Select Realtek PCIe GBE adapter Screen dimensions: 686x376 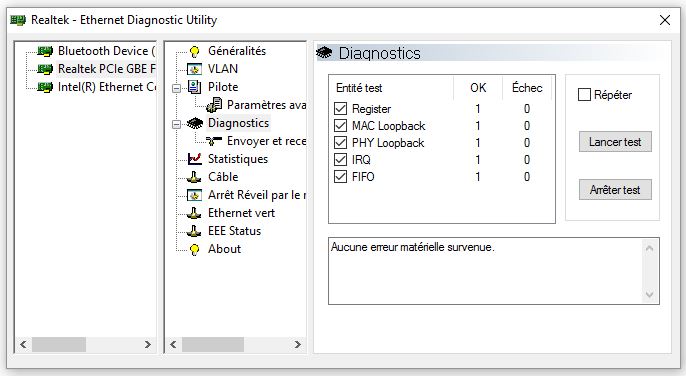pos(106,69)
